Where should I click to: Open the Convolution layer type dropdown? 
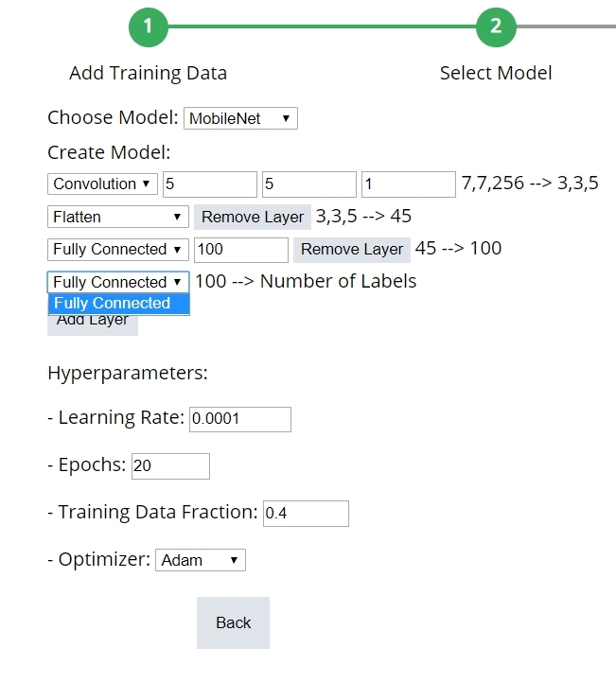tap(103, 184)
